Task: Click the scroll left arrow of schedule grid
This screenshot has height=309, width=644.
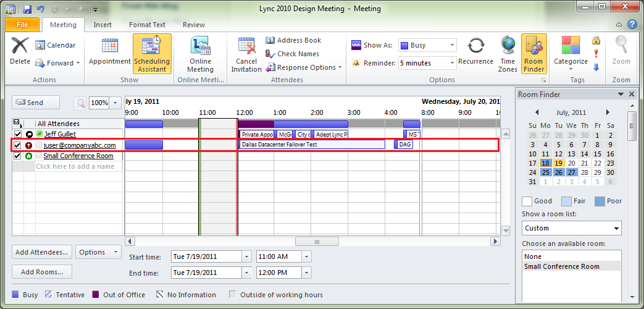Action: 130,242
